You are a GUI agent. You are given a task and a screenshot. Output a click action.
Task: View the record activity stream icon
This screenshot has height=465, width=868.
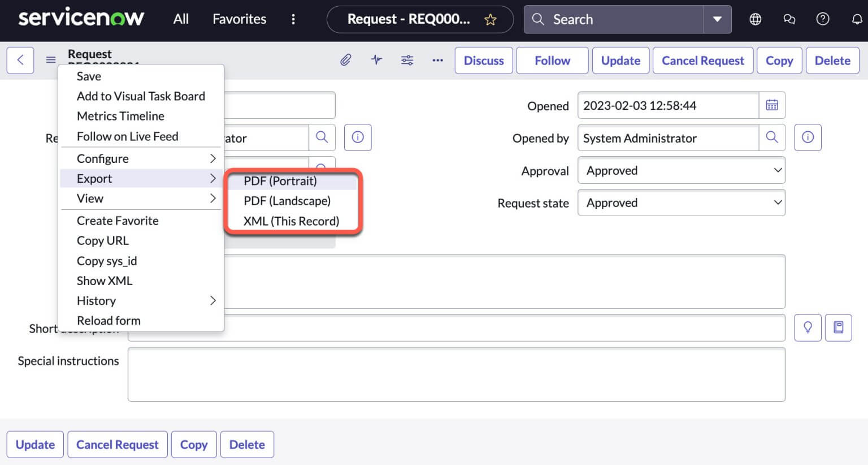tap(376, 60)
